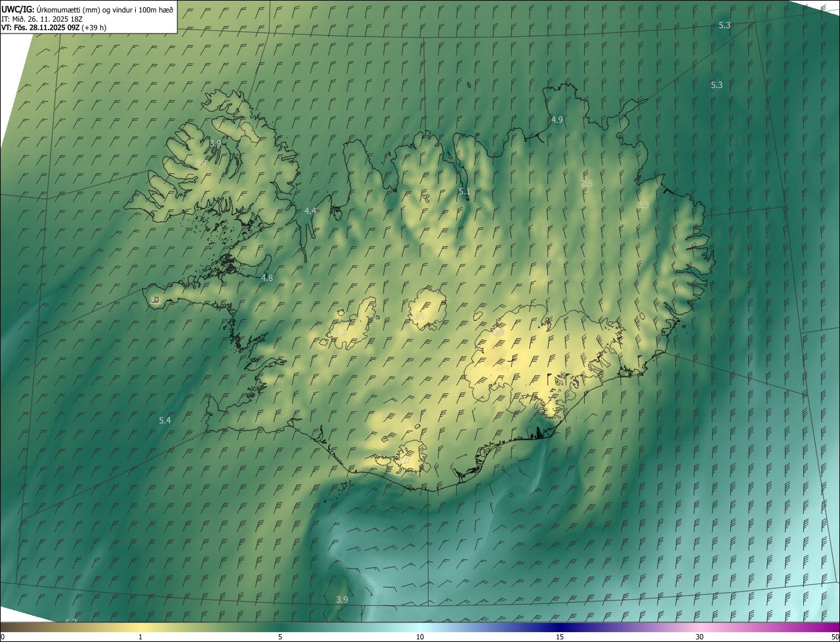840x642 pixels.
Task: Click the 5.1 value label on the map
Action: tap(465, 192)
